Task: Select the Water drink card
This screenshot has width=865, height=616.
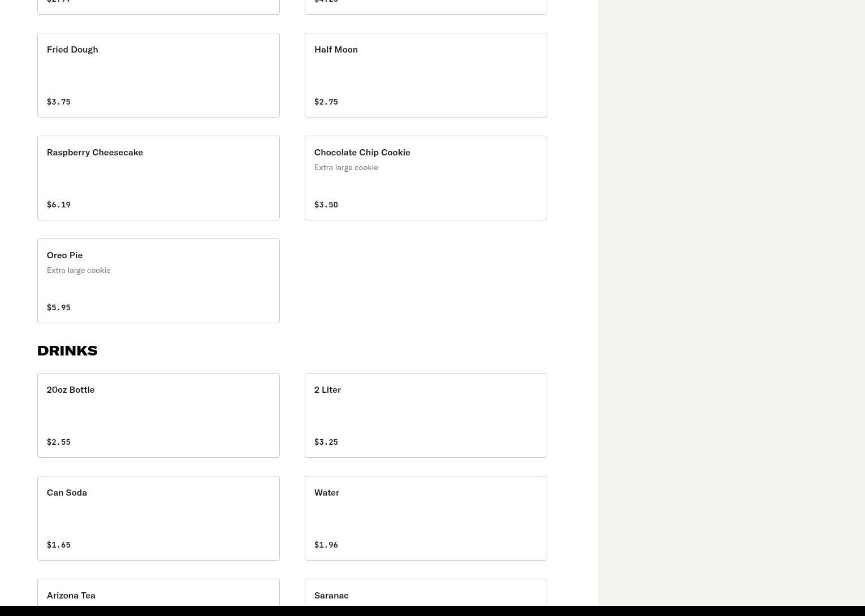Action: [x=426, y=518]
